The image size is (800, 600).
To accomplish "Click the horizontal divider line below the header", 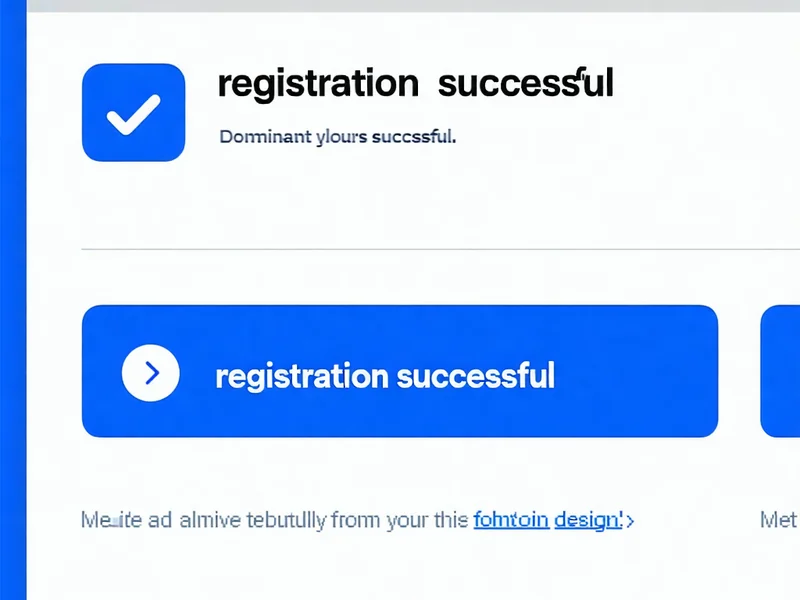I will click(x=400, y=248).
